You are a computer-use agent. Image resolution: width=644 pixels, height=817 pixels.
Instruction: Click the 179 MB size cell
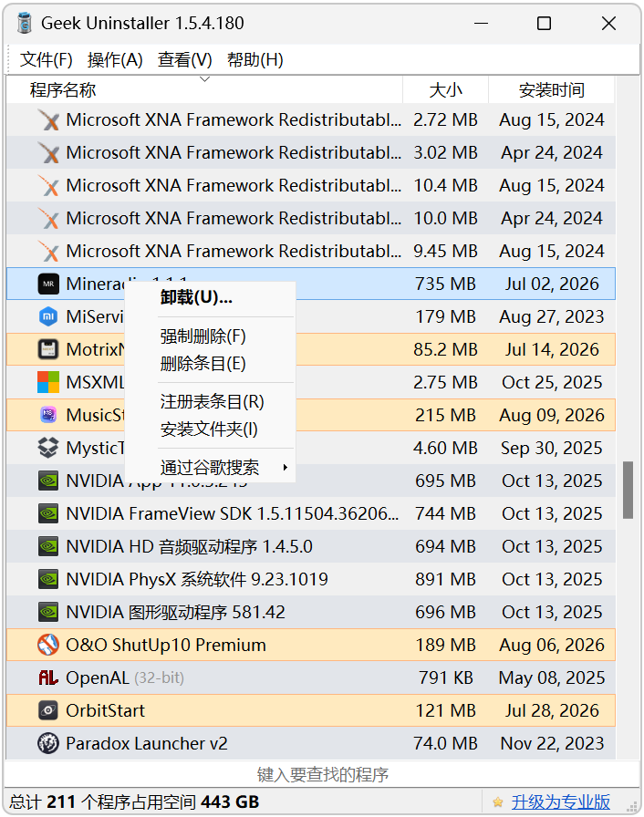pos(445,316)
